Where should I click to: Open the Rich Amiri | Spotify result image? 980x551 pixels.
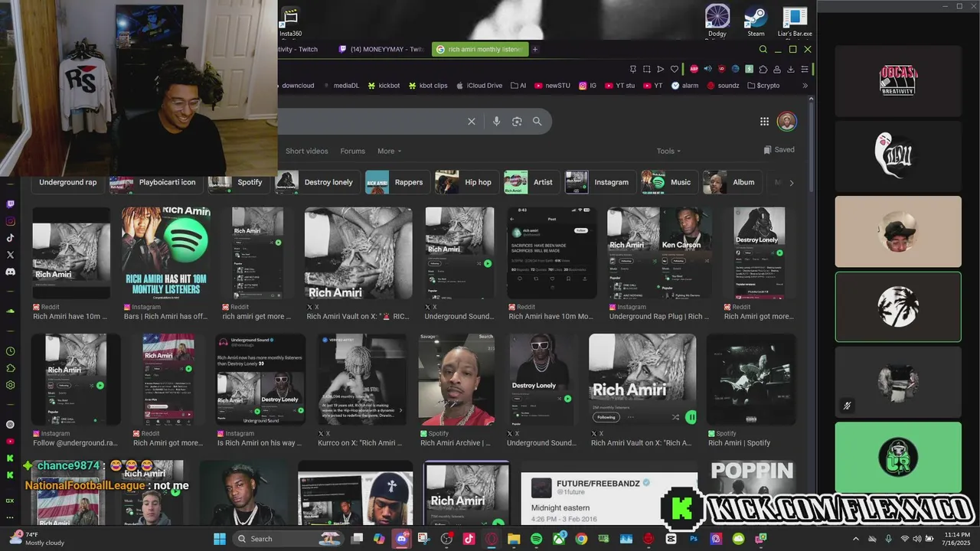pyautogui.click(x=751, y=380)
